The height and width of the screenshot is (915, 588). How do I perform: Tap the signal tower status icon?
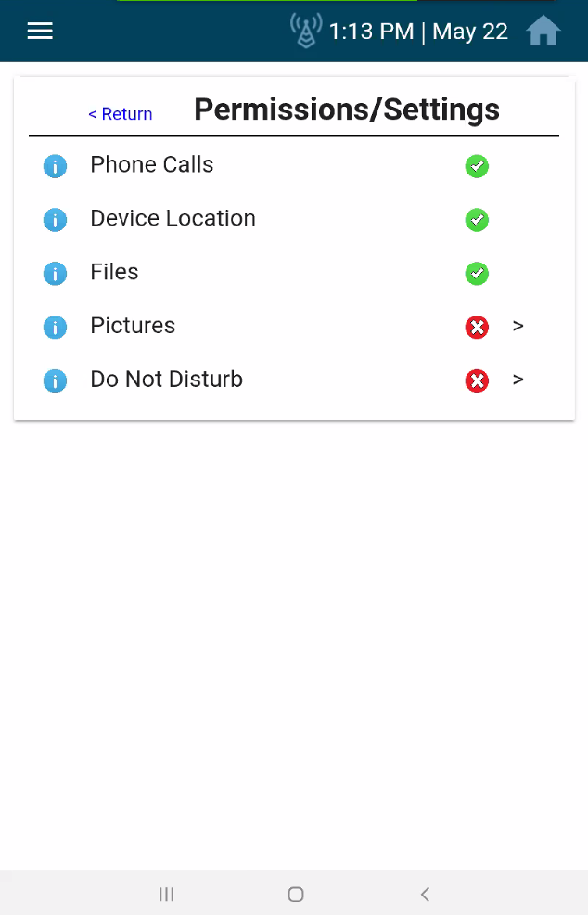[306, 31]
